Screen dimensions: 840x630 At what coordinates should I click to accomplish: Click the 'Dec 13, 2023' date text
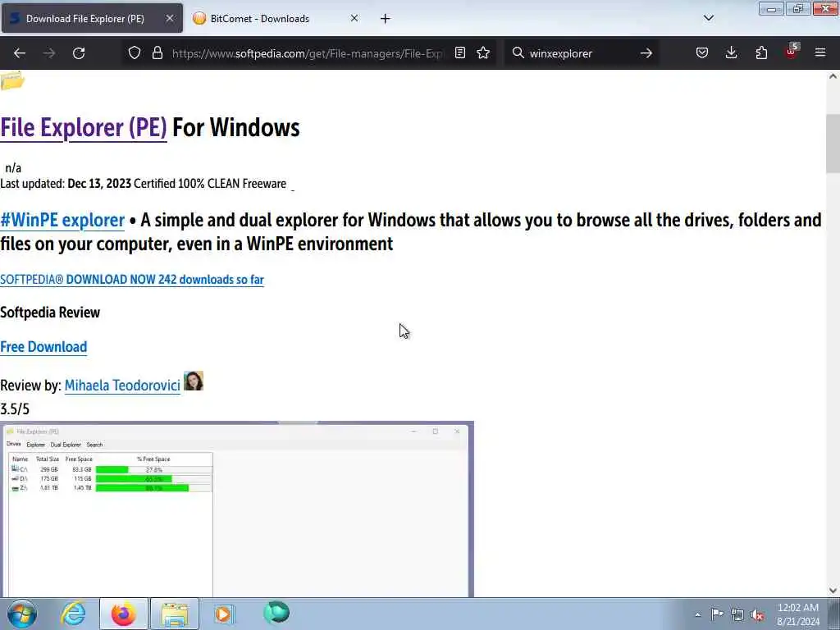point(99,184)
